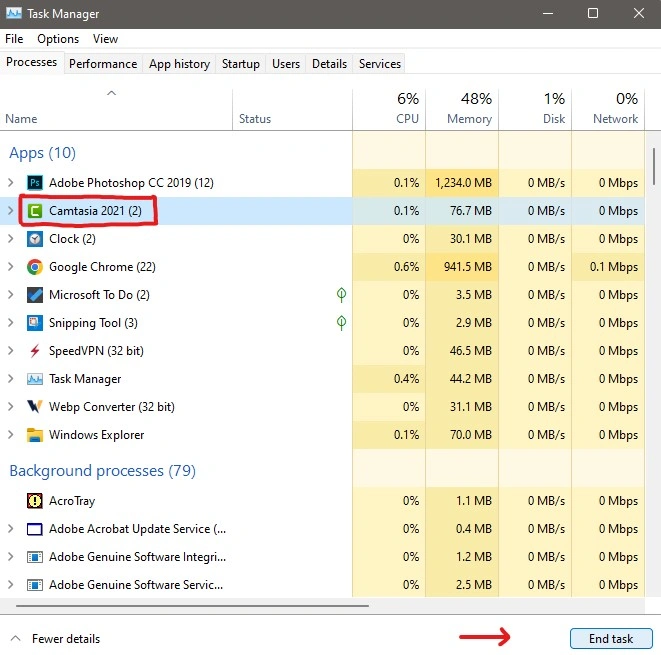Screen dimensions: 661x655
Task: Click the 76.7 MB Camtasia memory cell
Action: [x=462, y=211]
